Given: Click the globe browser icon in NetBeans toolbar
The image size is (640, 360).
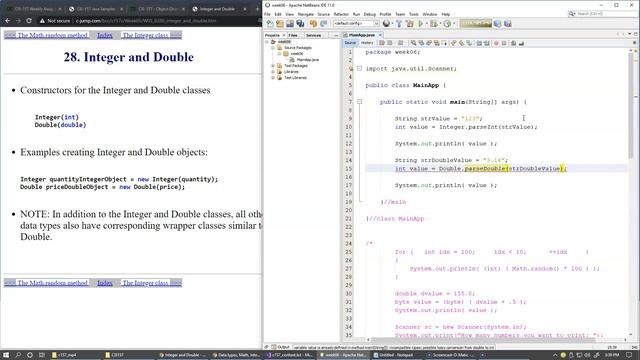Looking at the screenshot, I should click(x=386, y=24).
